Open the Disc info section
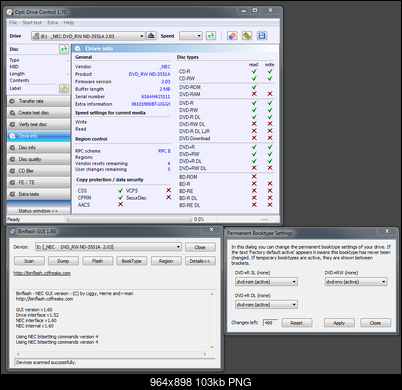The height and width of the screenshot is (390, 402). point(39,148)
